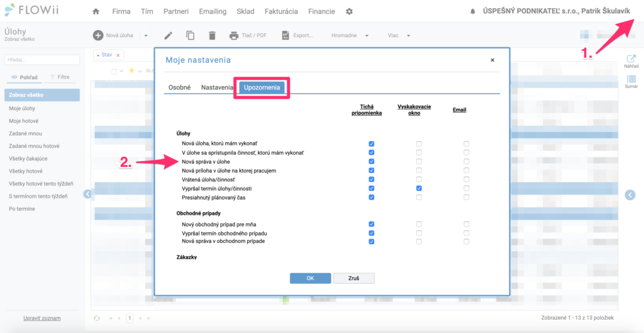
Task: Enable Vyskakovacie okno for Nová správa v obchodnom prípade
Action: (x=419, y=242)
